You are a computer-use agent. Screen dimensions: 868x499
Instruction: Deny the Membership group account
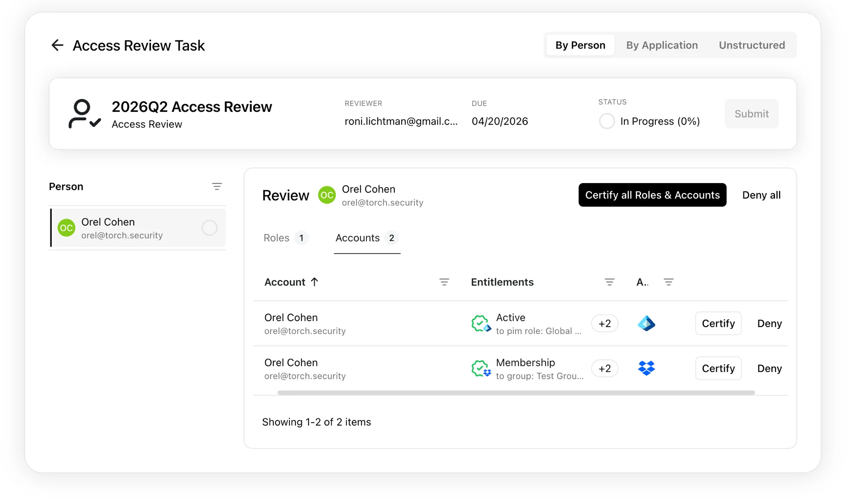[x=769, y=368]
